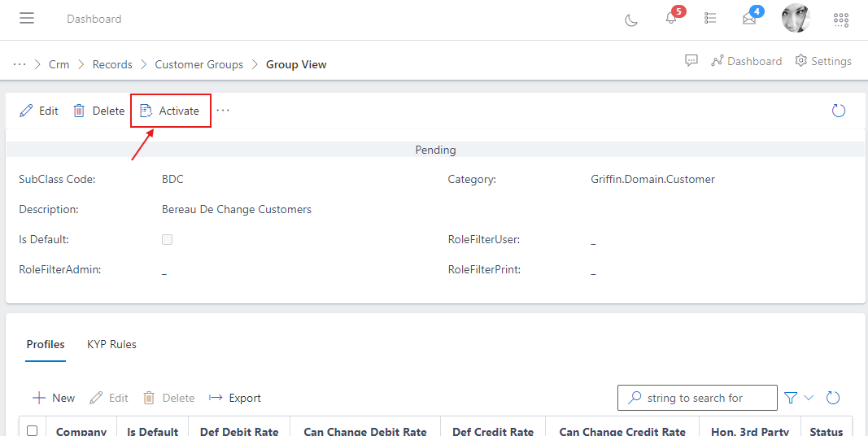Sort by Can Change Debit Rate column
The width and height of the screenshot is (868, 436).
[x=365, y=432]
